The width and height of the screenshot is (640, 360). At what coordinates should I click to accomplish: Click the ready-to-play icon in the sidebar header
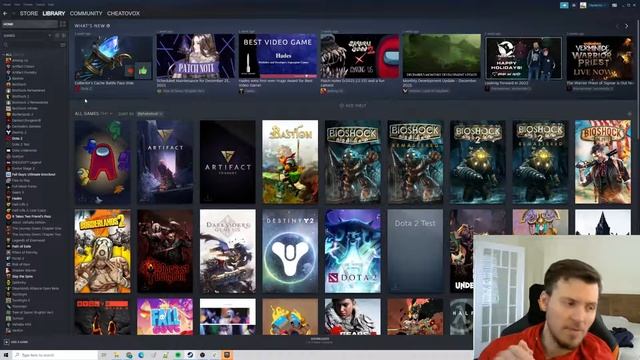click(63, 36)
